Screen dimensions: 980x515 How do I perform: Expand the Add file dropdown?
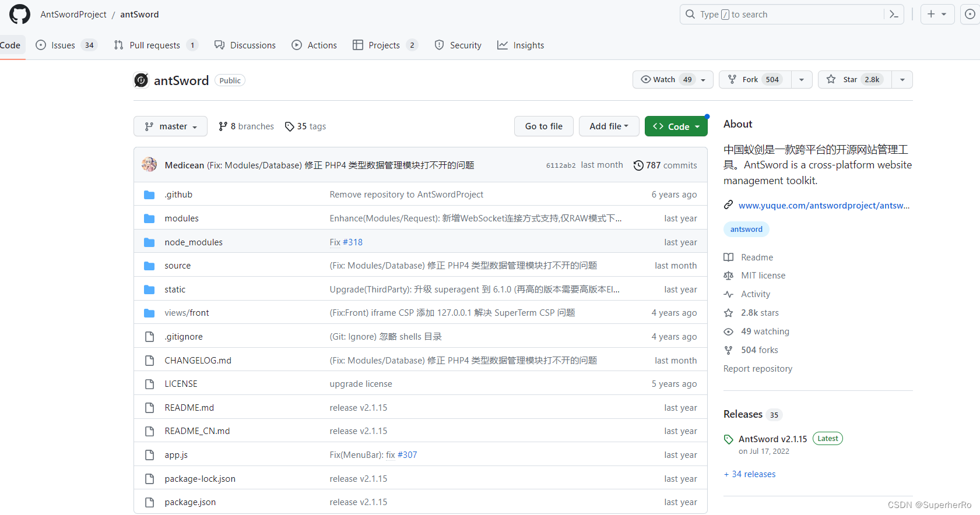point(609,126)
